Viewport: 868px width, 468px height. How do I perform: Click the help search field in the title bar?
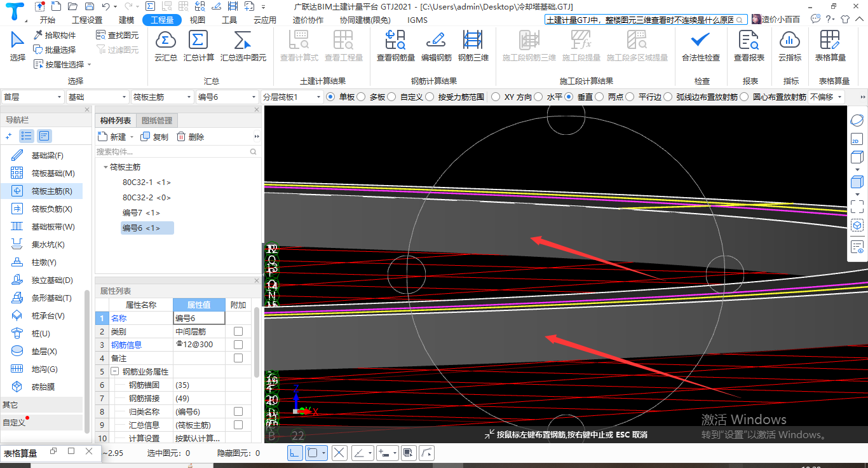[x=646, y=20]
